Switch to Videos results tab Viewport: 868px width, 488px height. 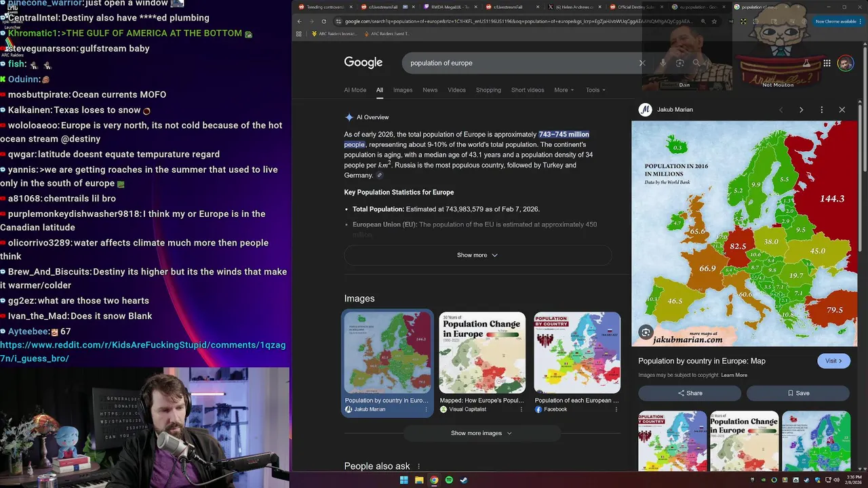[x=456, y=90]
